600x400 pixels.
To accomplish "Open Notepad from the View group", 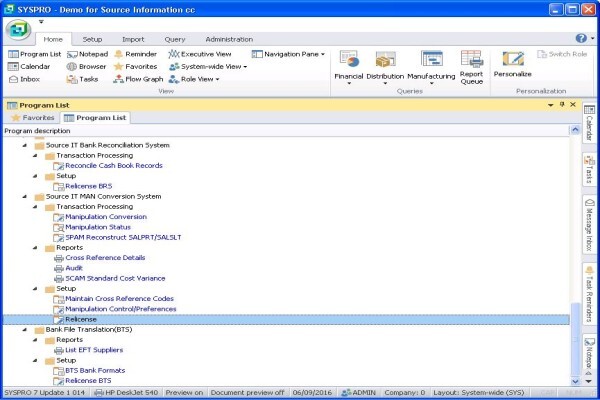I will click(x=88, y=54).
